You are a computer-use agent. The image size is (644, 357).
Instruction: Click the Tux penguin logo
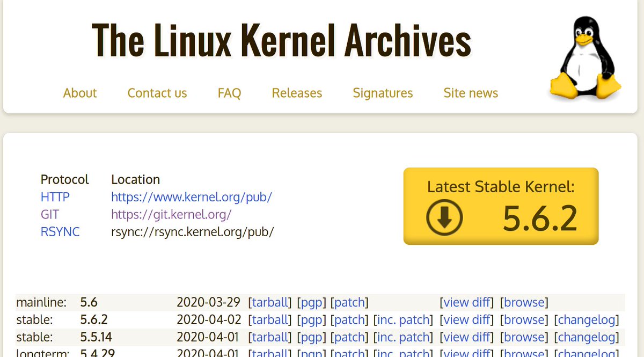(585, 58)
